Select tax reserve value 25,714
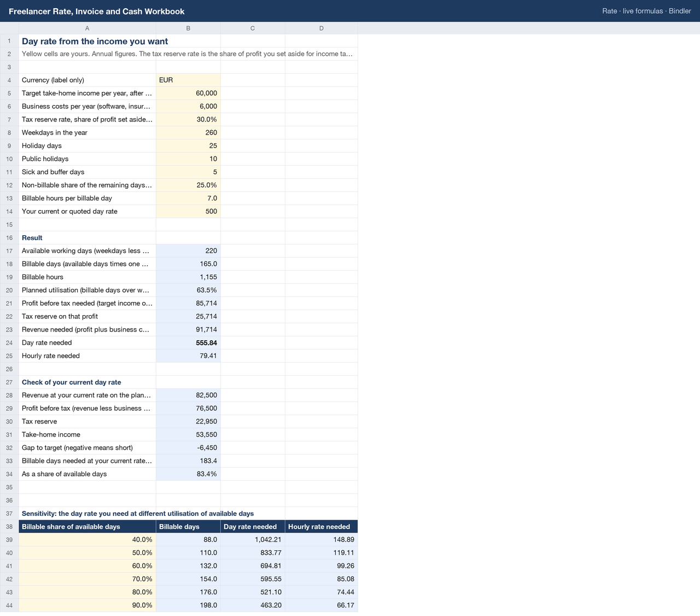700x616 pixels. (188, 316)
